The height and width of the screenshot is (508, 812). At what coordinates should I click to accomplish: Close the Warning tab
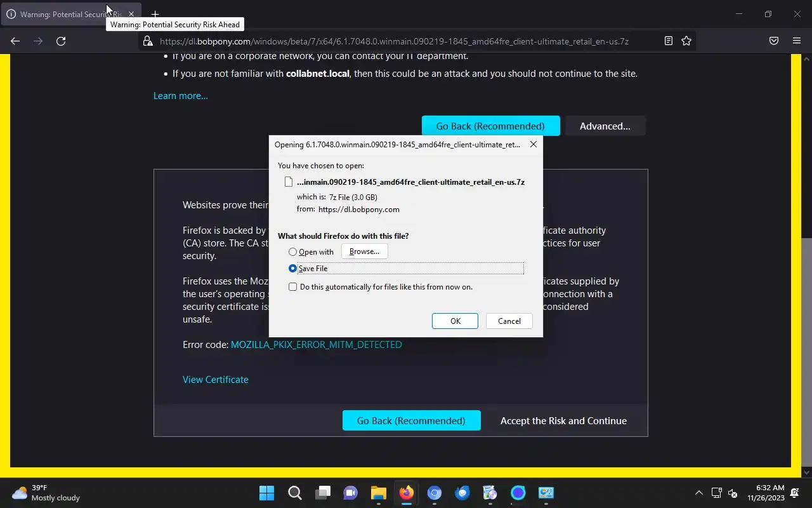131,14
